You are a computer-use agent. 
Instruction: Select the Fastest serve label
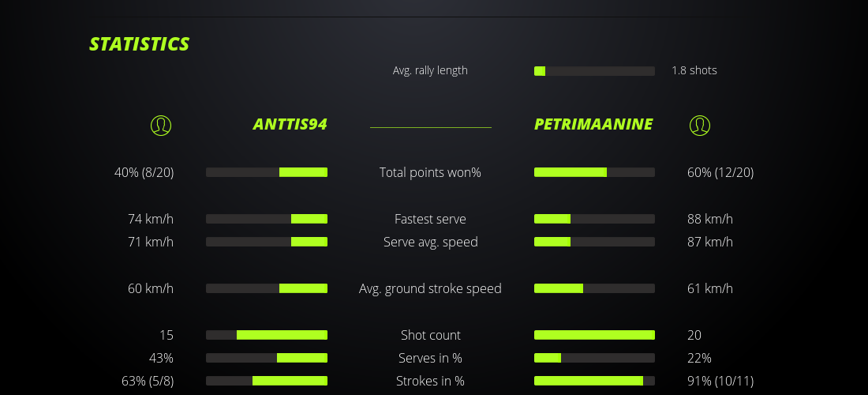[430, 219]
